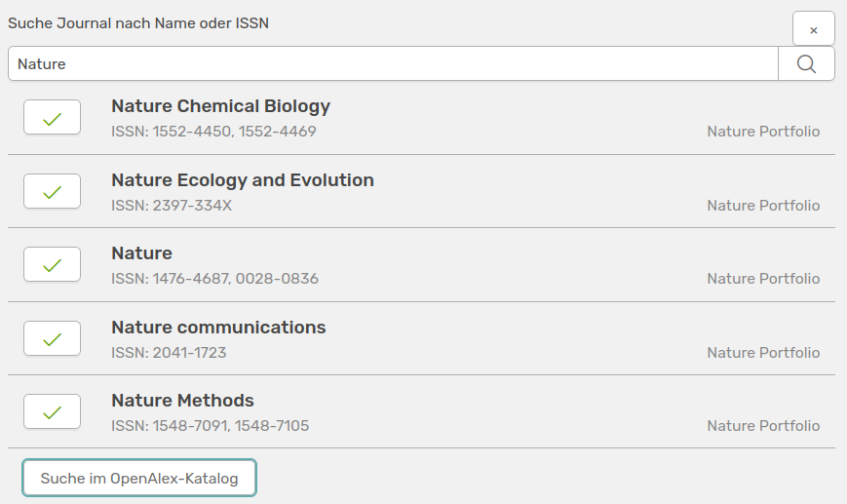This screenshot has width=847, height=504.
Task: Click ISSN 1476-4687, 0028-0836 text
Action: (x=214, y=279)
